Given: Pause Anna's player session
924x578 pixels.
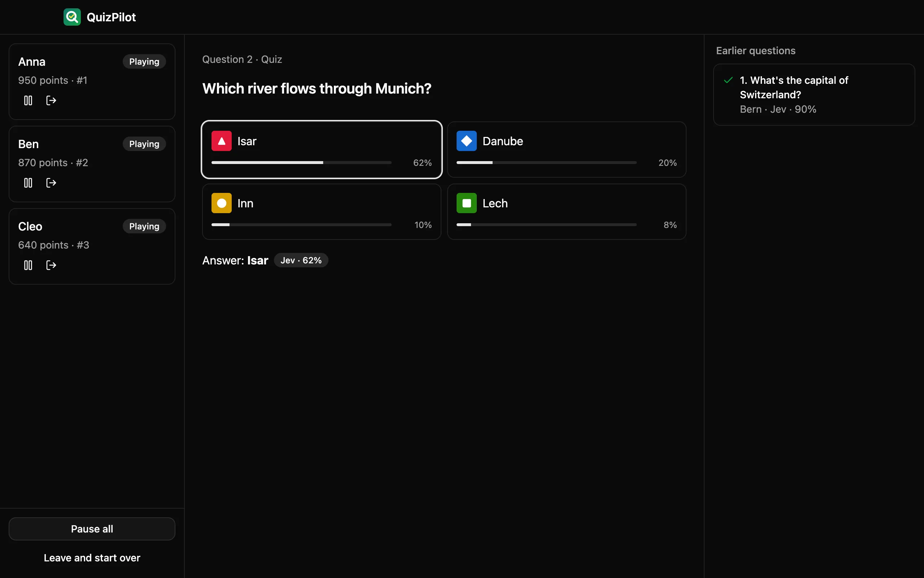Looking at the screenshot, I should pyautogui.click(x=28, y=100).
